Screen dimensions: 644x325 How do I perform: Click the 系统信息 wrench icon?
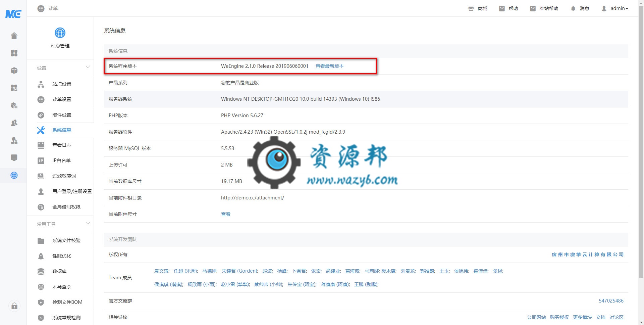(x=41, y=130)
